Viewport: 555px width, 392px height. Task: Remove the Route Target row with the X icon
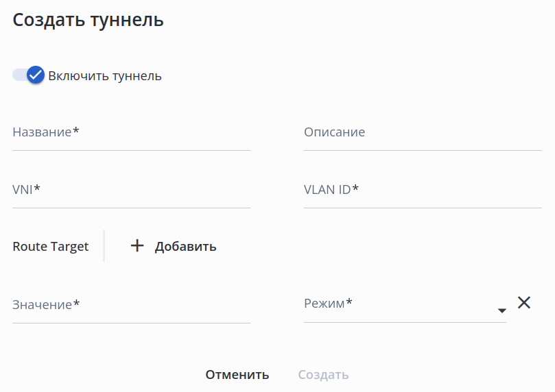[x=524, y=302]
